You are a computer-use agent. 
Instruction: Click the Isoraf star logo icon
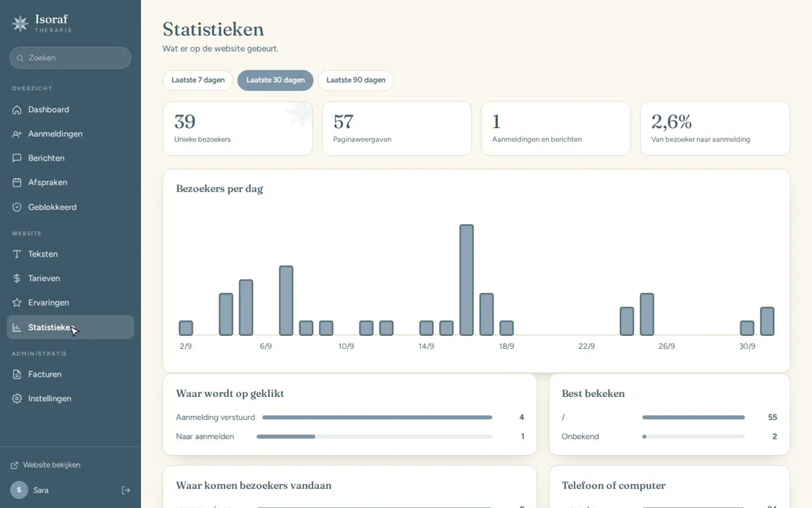20,24
